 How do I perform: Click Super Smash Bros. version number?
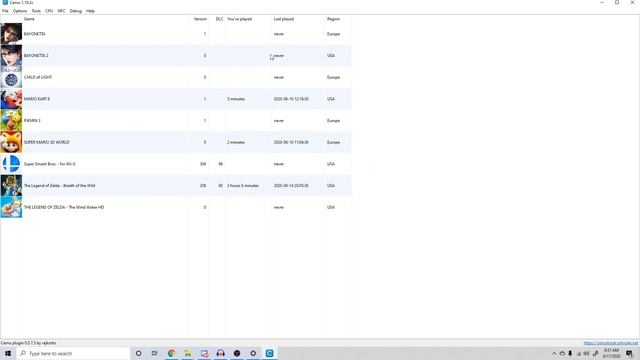click(x=203, y=164)
